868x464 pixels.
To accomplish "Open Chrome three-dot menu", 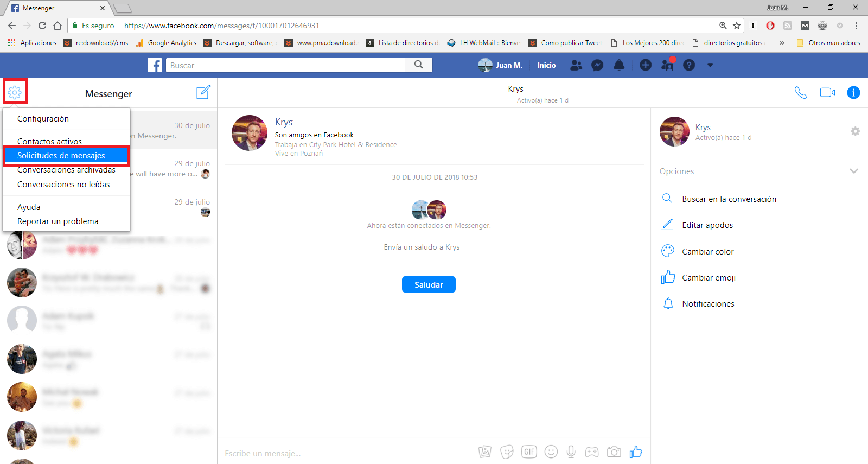I will 856,26.
